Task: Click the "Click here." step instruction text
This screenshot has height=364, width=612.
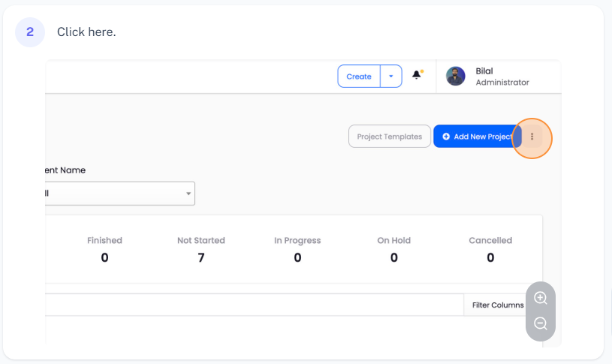Action: tap(86, 32)
